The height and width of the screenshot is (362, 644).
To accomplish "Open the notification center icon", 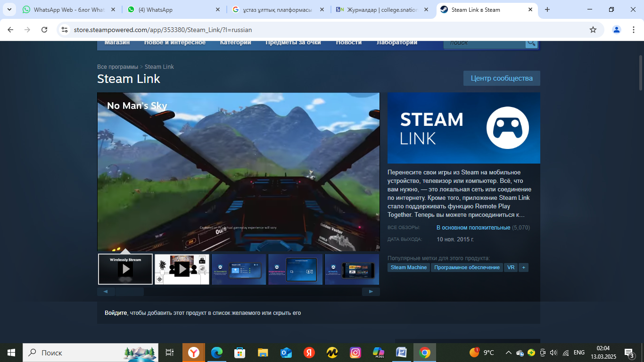I will click(629, 353).
